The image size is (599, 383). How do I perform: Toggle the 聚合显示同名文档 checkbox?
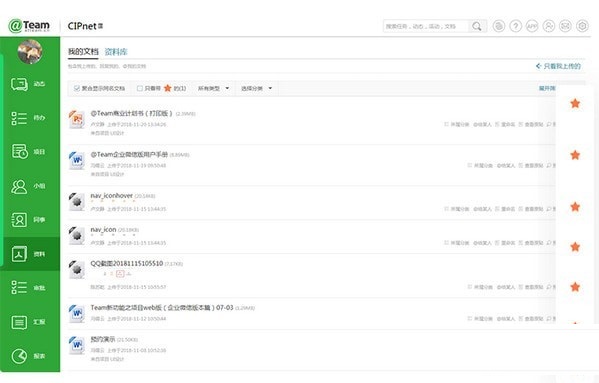click(x=76, y=88)
